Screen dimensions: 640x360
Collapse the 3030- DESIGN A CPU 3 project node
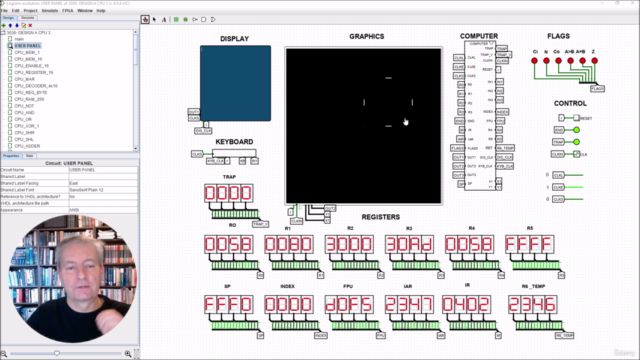point(3,33)
